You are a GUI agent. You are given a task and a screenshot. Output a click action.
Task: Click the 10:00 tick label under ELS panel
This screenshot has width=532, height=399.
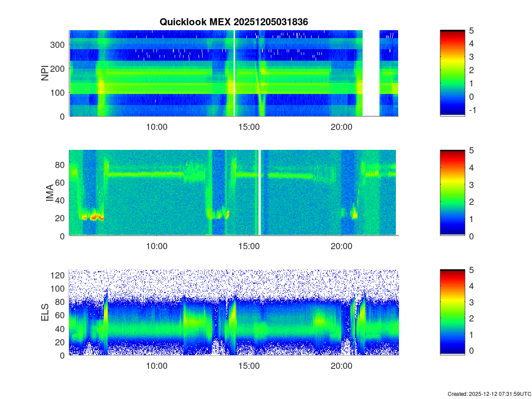[x=156, y=366]
